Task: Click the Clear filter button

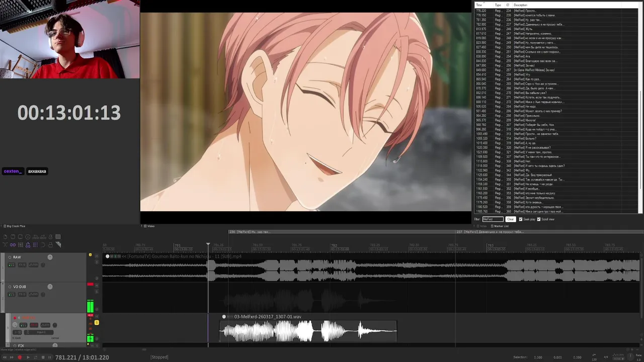Action: click(x=510, y=219)
